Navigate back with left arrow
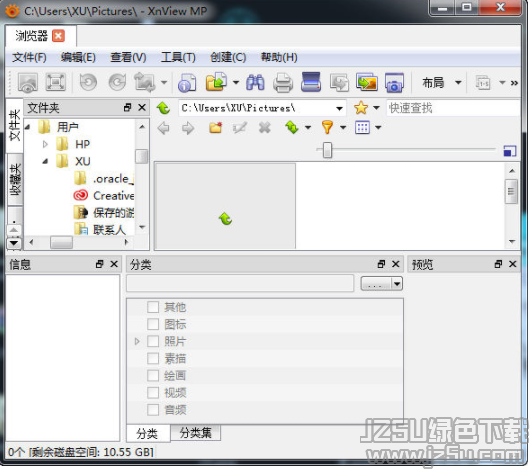Screen dimensions: 530x469 (163, 128)
